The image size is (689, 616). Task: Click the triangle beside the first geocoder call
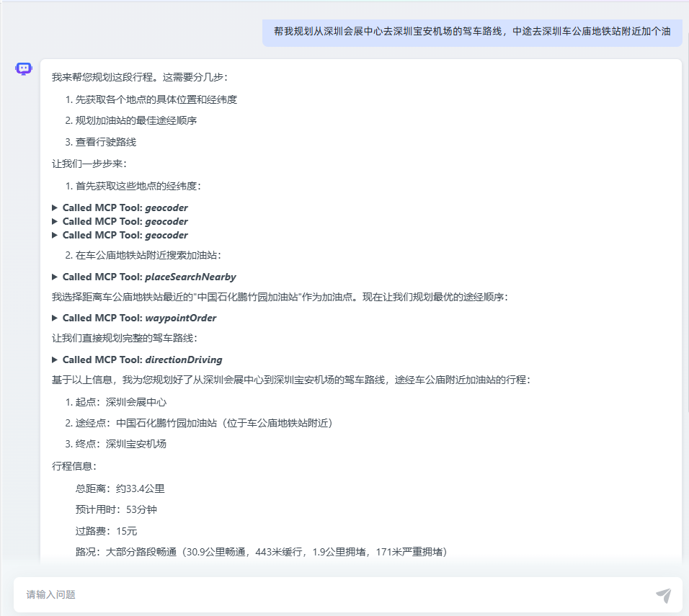(x=55, y=207)
